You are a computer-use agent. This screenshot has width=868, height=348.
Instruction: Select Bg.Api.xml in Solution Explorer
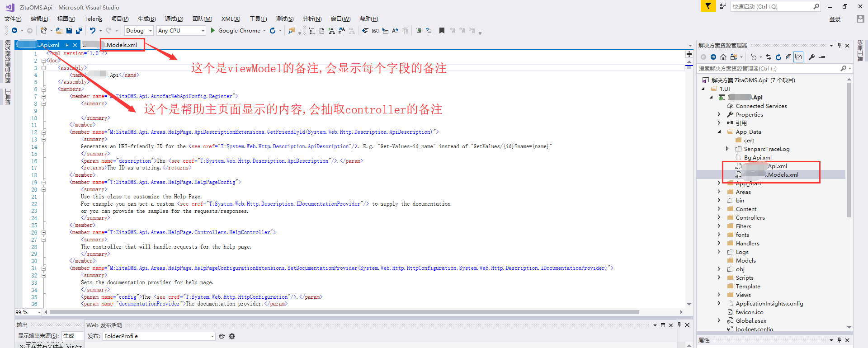(x=758, y=158)
